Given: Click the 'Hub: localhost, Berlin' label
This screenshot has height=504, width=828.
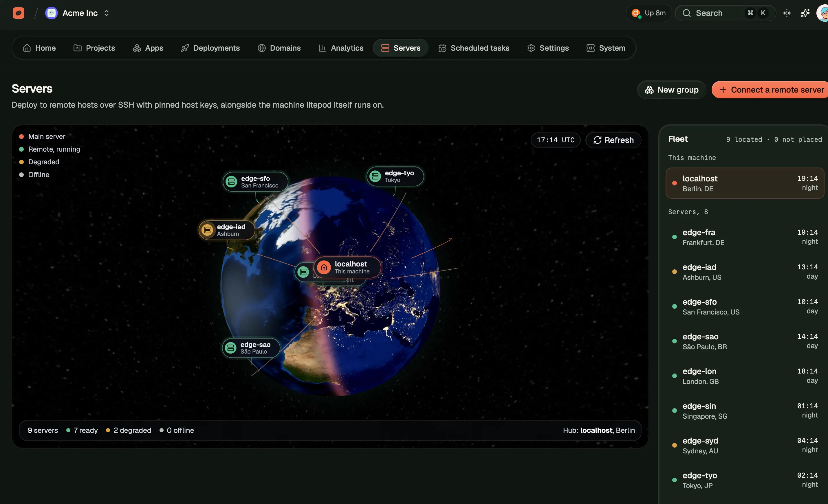Looking at the screenshot, I should 599,430.
